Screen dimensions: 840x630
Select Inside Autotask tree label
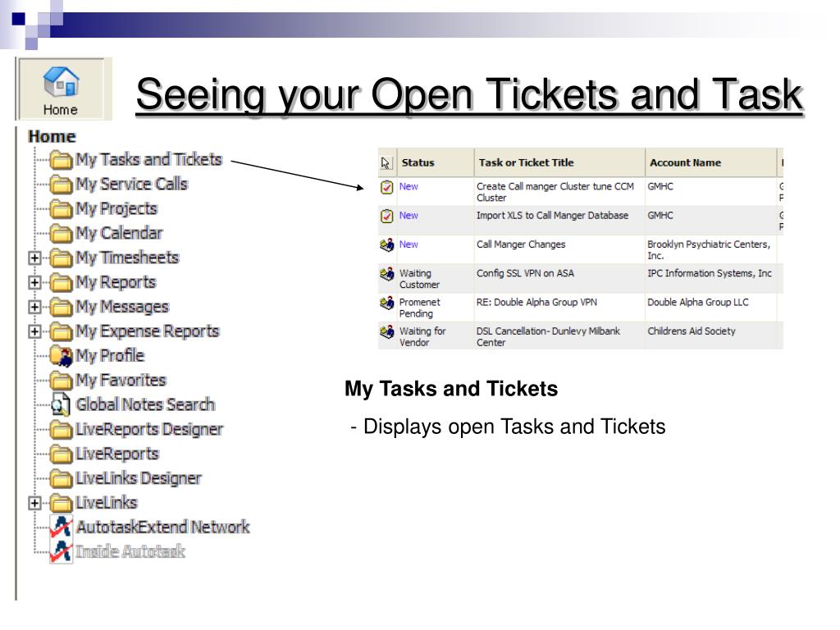tap(130, 552)
